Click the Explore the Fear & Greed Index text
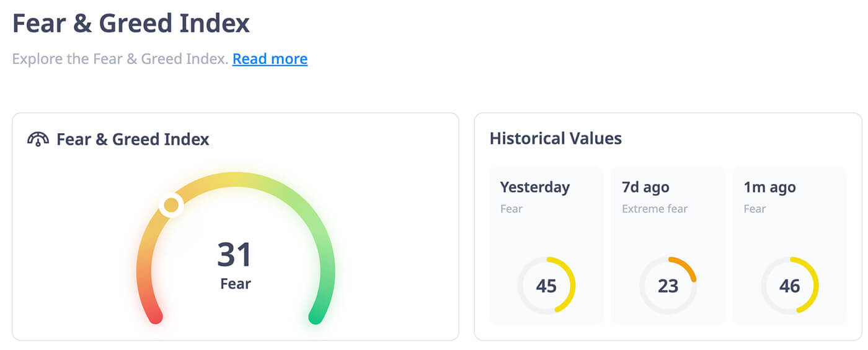The image size is (868, 350). coord(120,59)
